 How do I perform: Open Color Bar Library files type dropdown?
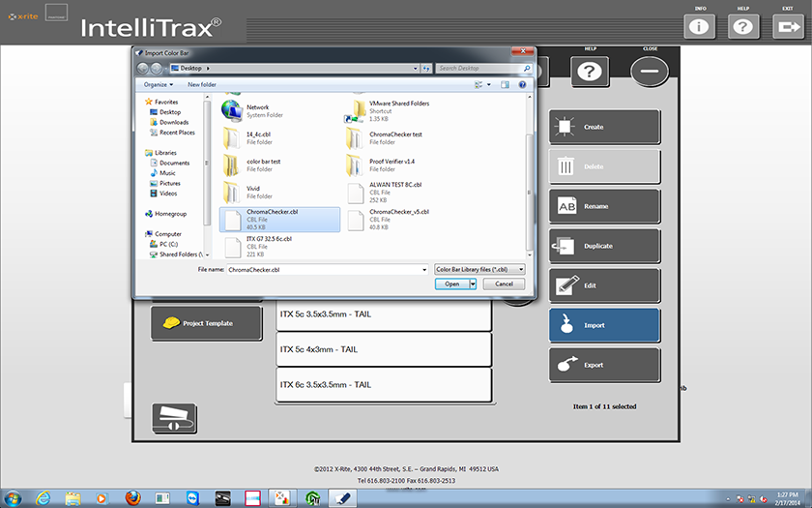479,269
